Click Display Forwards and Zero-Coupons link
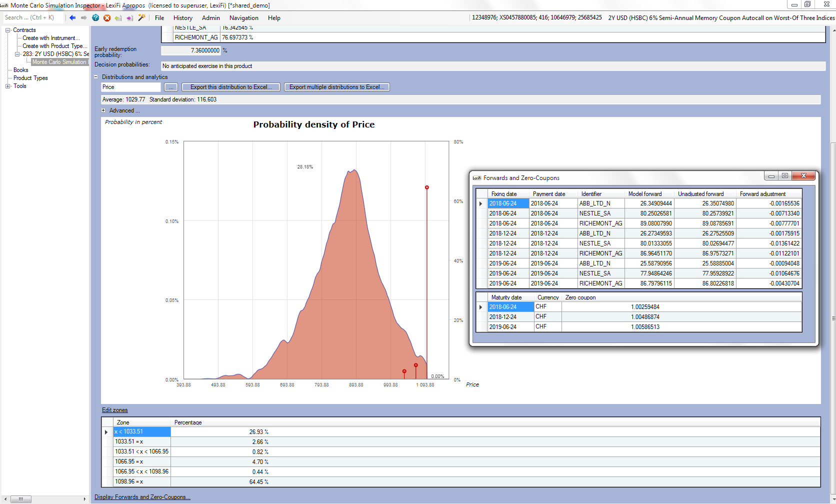Viewport: 836px width, 504px height. tap(142, 497)
